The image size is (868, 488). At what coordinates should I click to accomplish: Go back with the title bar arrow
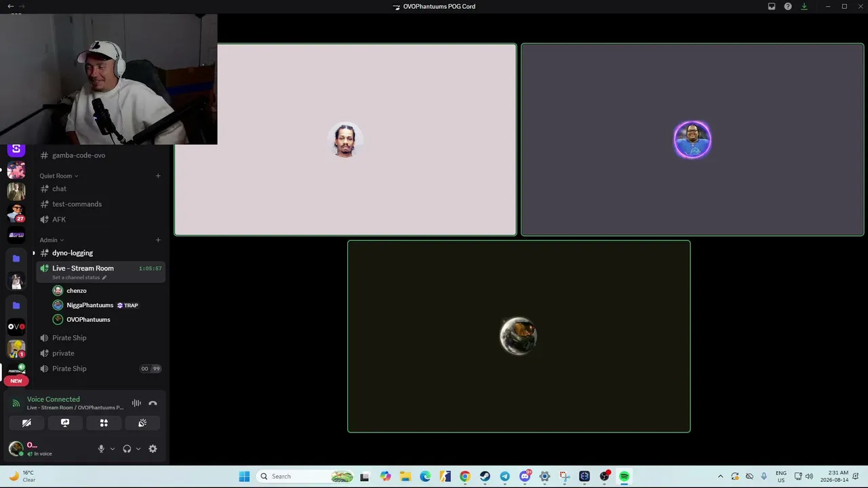pos(10,6)
